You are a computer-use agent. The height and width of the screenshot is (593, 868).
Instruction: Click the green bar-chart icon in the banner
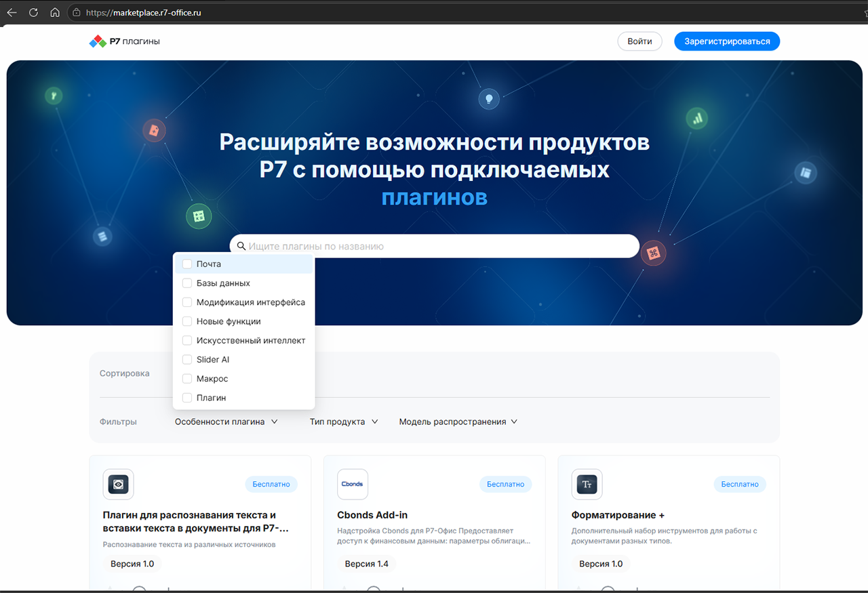(697, 118)
